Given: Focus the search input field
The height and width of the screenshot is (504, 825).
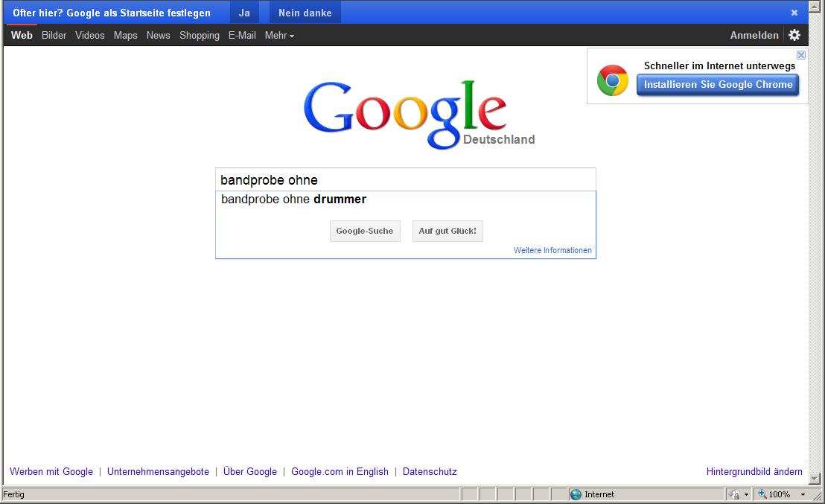Looking at the screenshot, I should (x=405, y=180).
